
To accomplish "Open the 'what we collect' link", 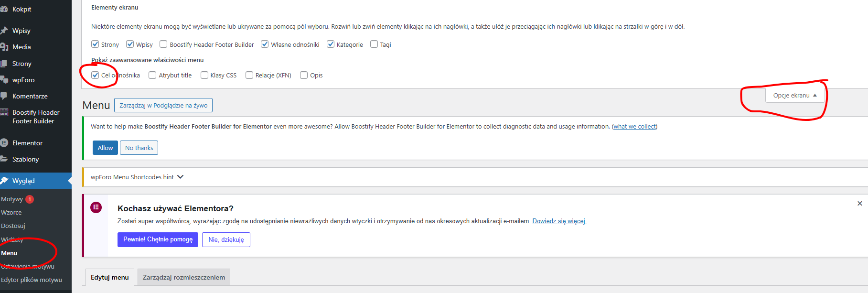I will 634,127.
